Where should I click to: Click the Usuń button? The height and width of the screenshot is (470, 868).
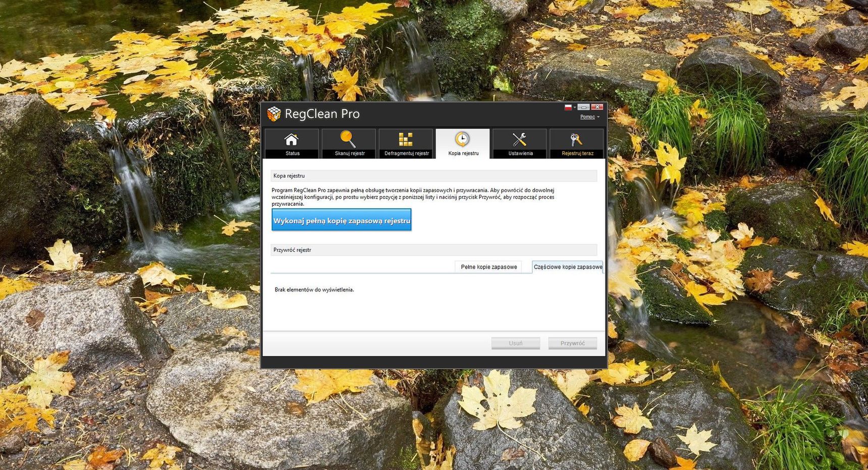(x=516, y=343)
